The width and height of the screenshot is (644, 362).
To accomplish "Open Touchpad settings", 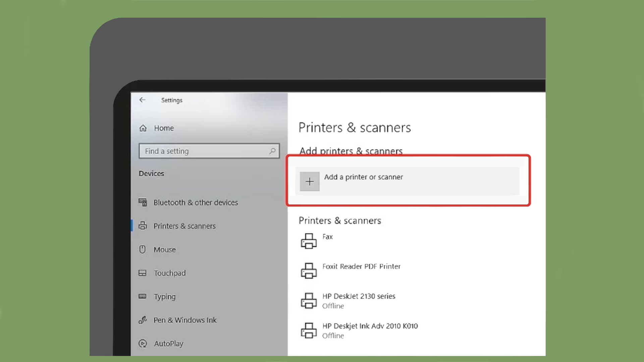I will [170, 273].
